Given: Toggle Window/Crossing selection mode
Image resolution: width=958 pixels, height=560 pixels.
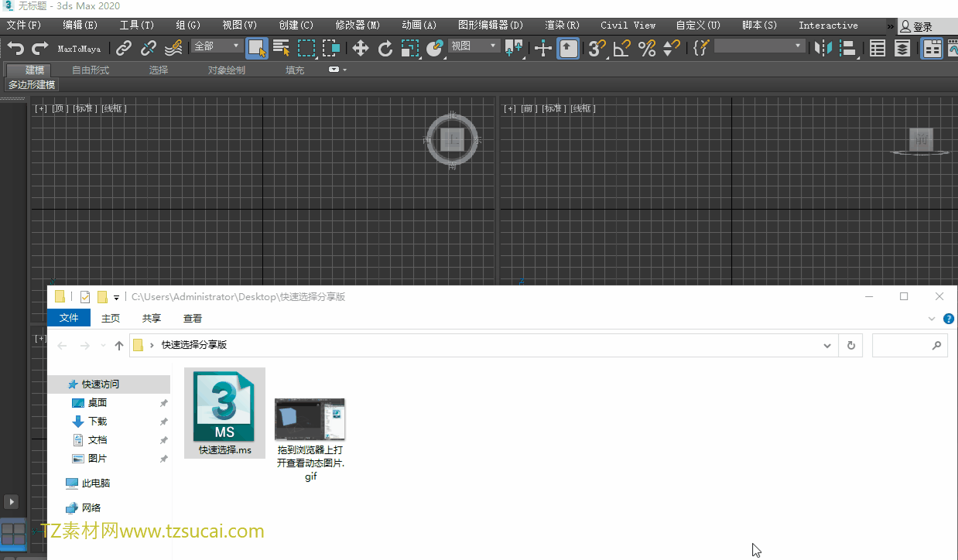Looking at the screenshot, I should 331,48.
